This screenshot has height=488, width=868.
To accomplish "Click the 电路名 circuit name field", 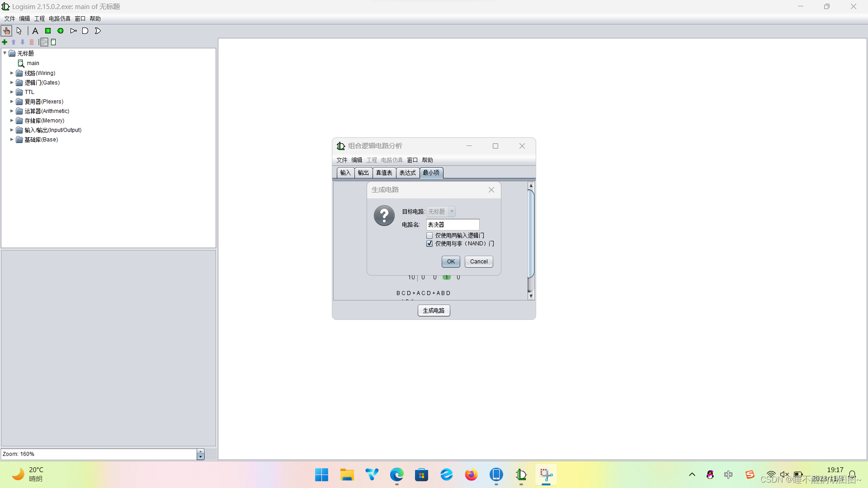I will (453, 225).
